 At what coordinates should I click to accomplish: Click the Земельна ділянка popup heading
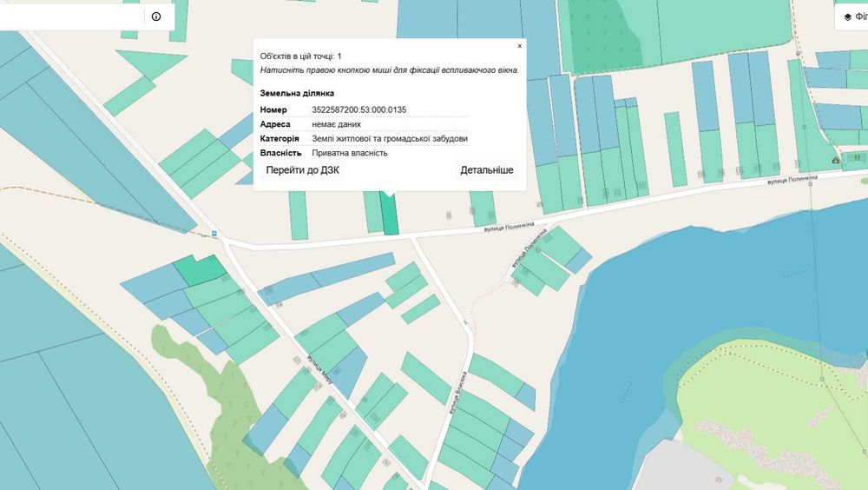297,93
